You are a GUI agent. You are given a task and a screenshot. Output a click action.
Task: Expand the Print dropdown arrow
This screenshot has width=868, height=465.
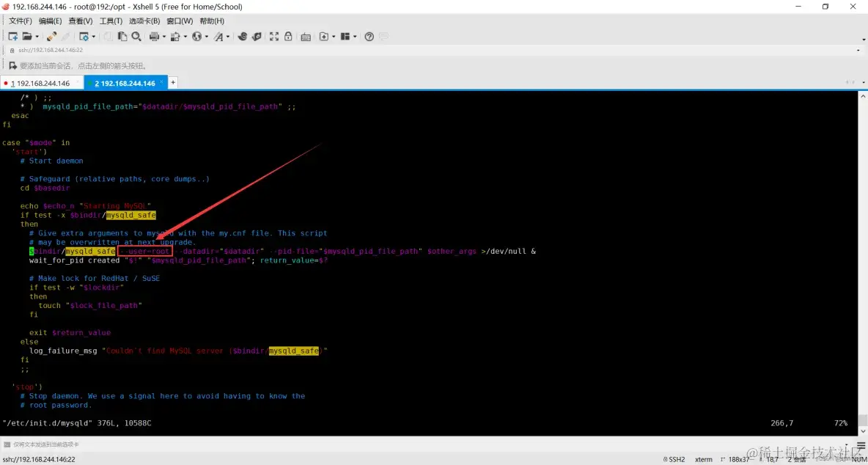tap(164, 37)
